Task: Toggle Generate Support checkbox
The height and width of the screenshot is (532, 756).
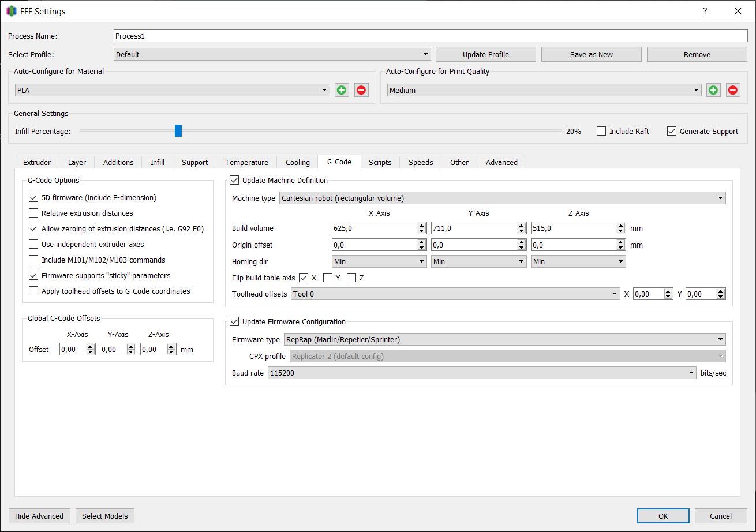Action: pos(672,131)
